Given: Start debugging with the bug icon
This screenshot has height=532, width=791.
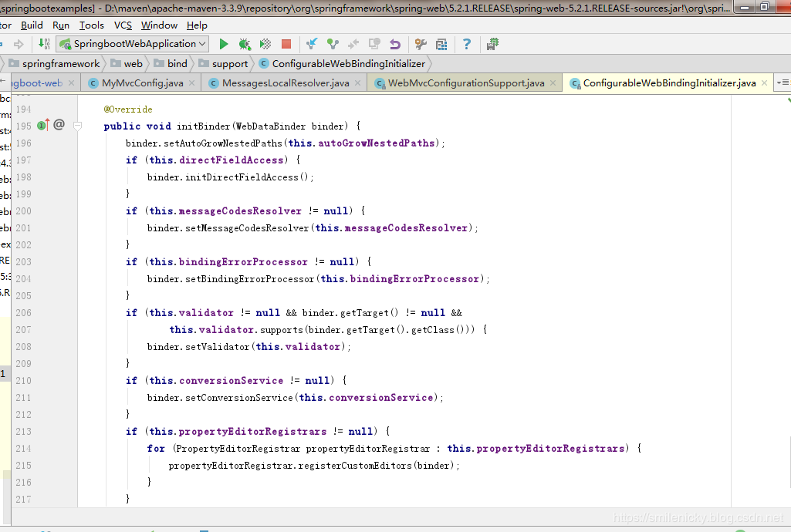Looking at the screenshot, I should coord(245,44).
